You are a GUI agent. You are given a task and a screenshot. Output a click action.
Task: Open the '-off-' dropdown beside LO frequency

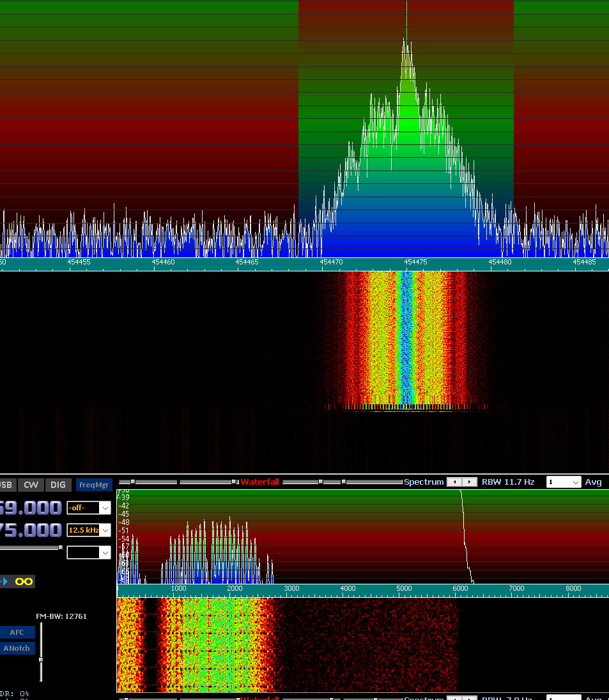click(89, 508)
